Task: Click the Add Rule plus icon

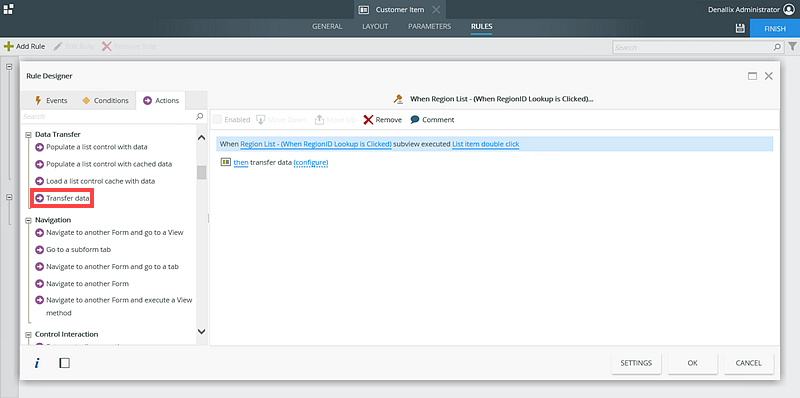Action: click(x=9, y=46)
